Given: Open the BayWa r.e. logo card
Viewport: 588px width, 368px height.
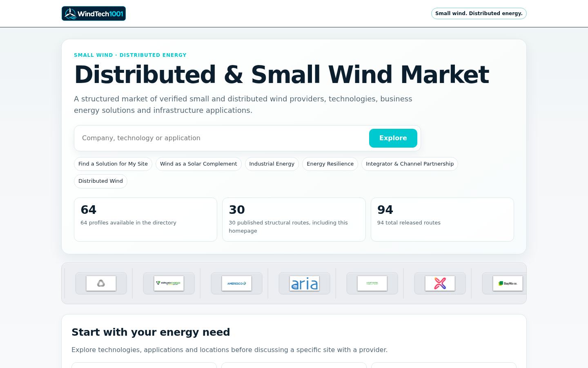Looking at the screenshot, I should pyautogui.click(x=505, y=283).
